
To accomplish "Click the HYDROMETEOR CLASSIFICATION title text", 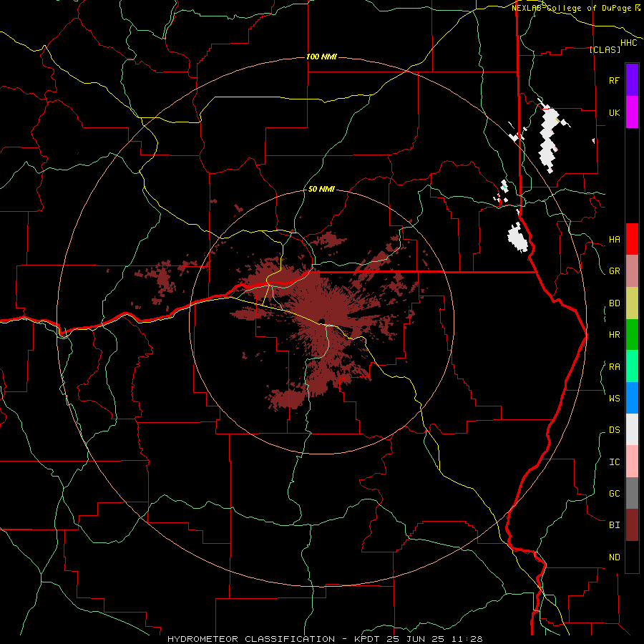I will pos(251,639).
